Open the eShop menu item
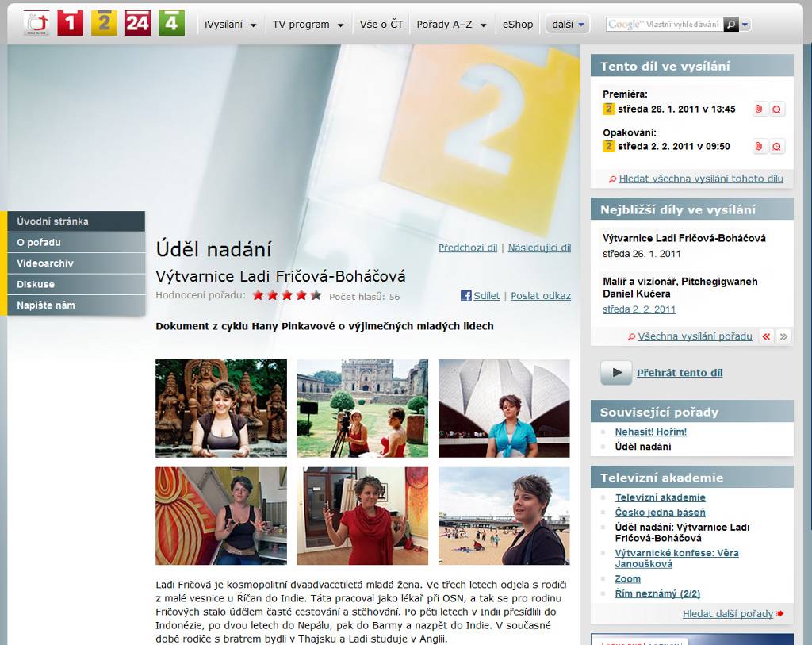The height and width of the screenshot is (645, 812). click(x=517, y=25)
